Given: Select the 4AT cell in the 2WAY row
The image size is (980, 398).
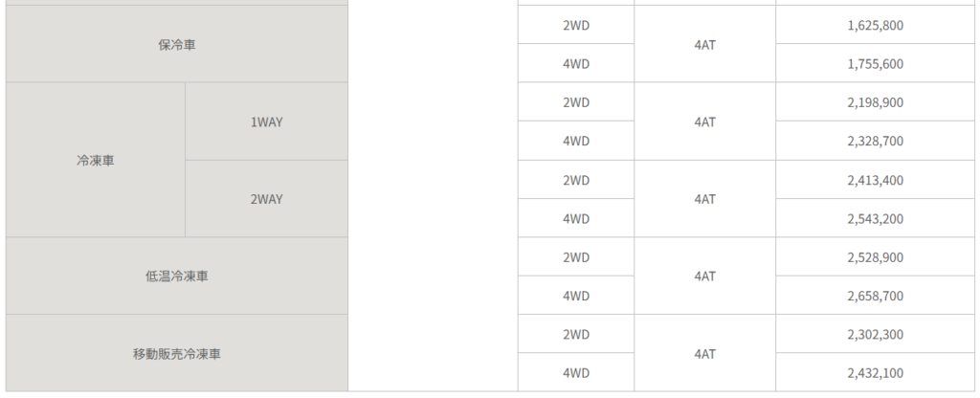Looking at the screenshot, I should pos(704,199).
